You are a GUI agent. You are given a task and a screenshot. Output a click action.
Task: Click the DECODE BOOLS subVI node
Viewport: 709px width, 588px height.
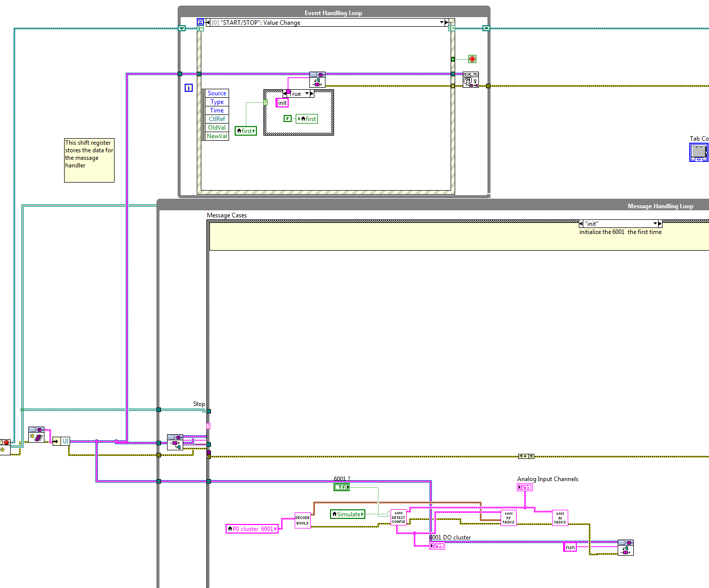[302, 520]
